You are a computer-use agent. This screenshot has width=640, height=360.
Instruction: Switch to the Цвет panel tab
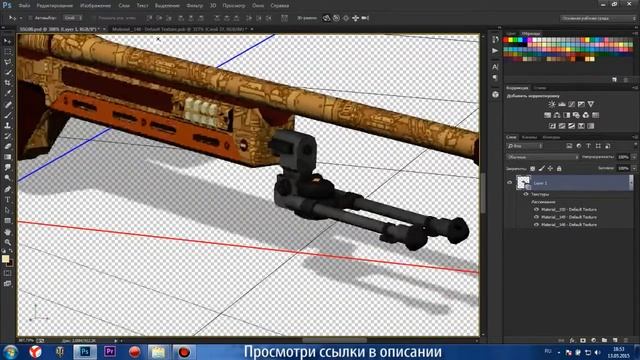click(511, 33)
